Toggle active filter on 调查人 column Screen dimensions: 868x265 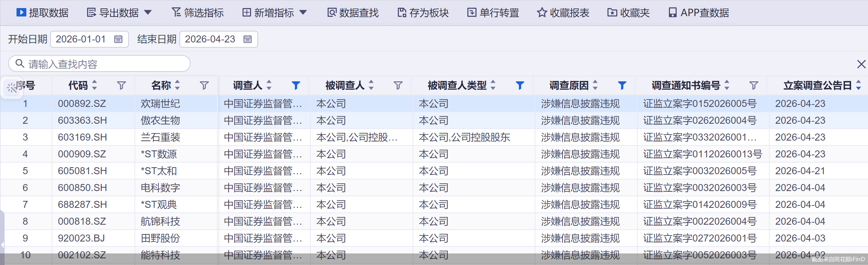[x=296, y=85]
